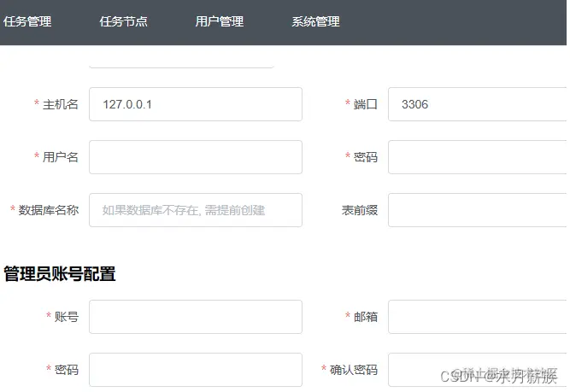This screenshot has width=570, height=392.
Task: Open the 任务管理 menu
Action: pos(27,21)
